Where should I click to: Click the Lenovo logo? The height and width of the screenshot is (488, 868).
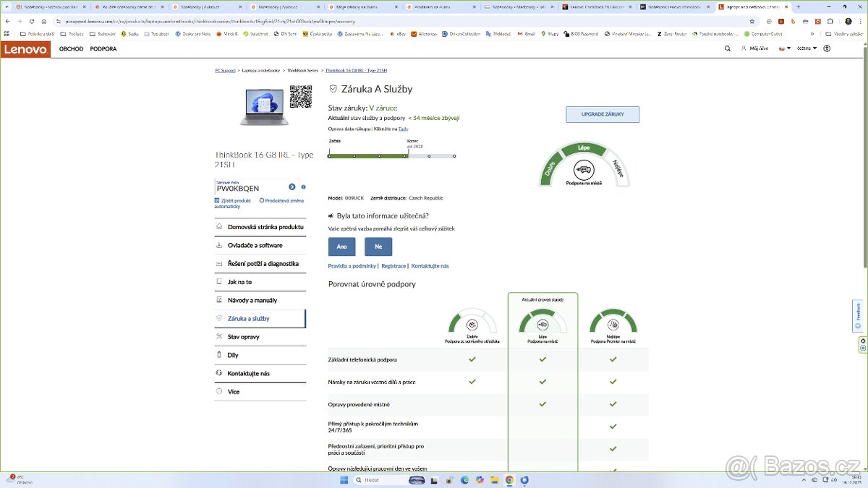coord(26,49)
